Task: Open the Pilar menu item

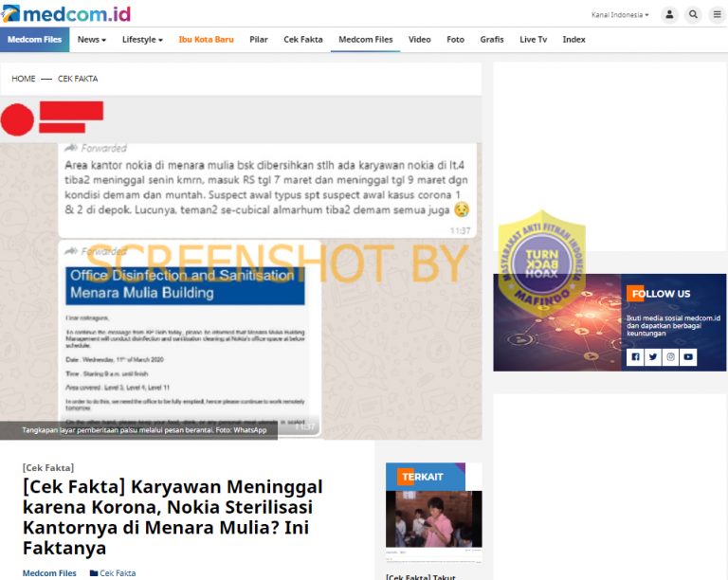Action: point(259,40)
